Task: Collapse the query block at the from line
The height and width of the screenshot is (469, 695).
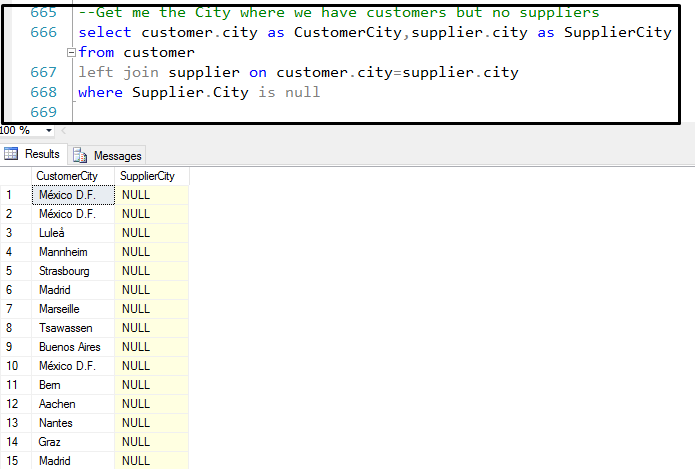Action: point(71,53)
